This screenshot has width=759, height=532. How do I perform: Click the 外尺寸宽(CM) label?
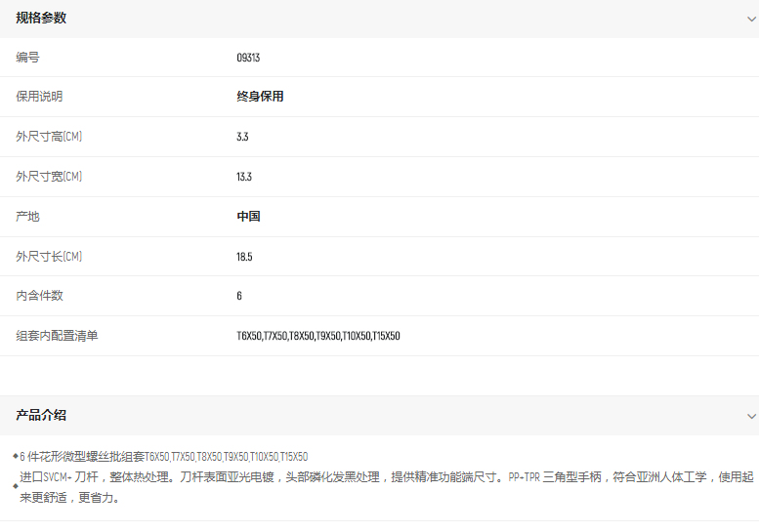[x=49, y=177]
